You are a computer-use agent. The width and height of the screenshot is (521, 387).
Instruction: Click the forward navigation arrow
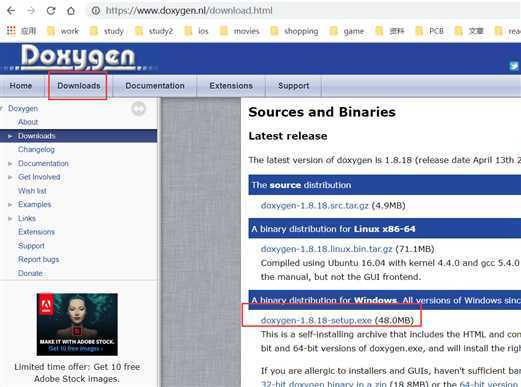coord(31,11)
